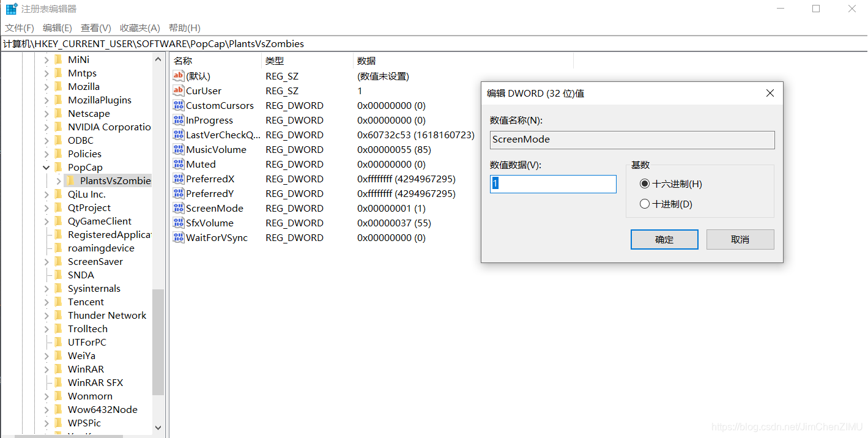Select the ScreenSaver tree item
Viewport: 868px width, 438px height.
95,261
